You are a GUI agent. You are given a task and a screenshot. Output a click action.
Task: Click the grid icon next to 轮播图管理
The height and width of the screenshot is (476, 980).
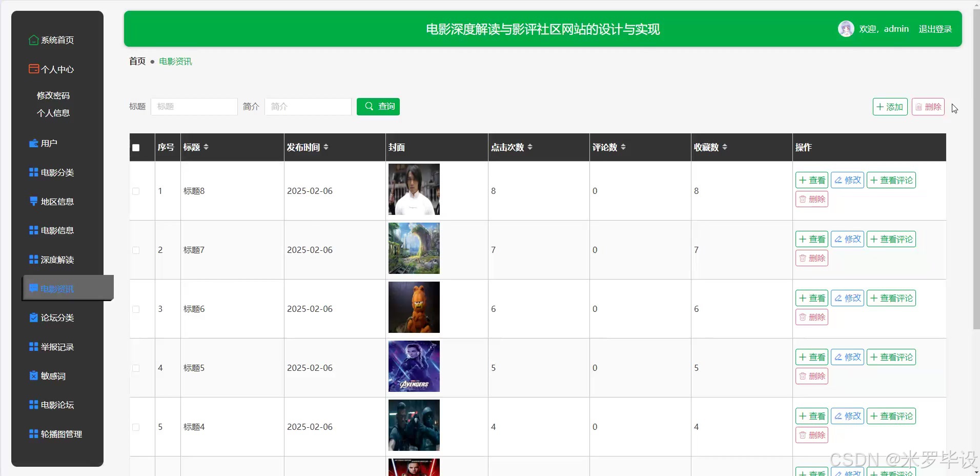pyautogui.click(x=34, y=434)
